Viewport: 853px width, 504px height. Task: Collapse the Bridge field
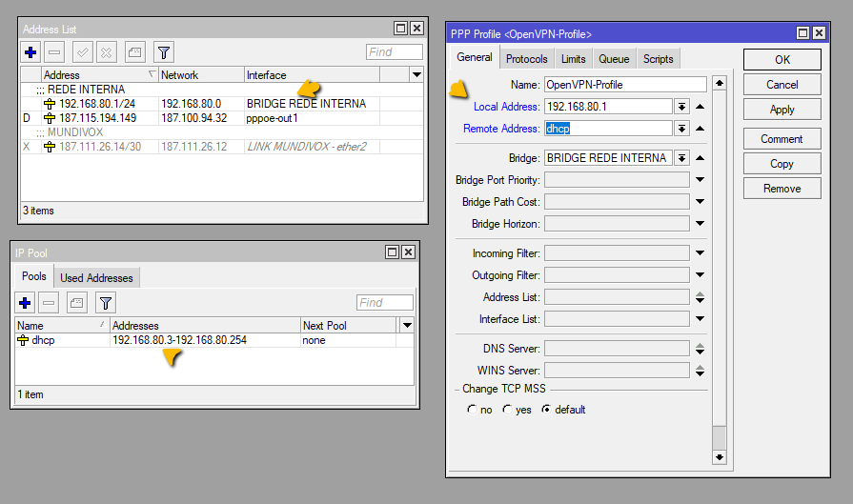tap(701, 158)
